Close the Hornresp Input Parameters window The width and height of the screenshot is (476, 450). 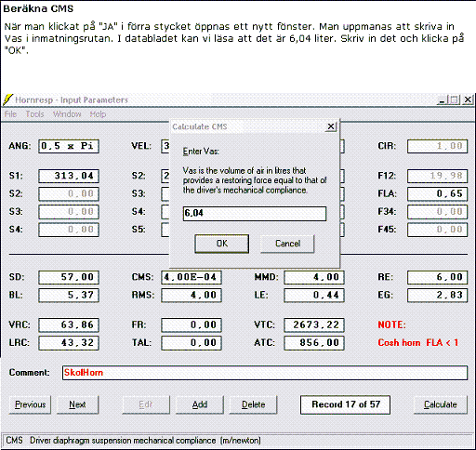[x=468, y=100]
